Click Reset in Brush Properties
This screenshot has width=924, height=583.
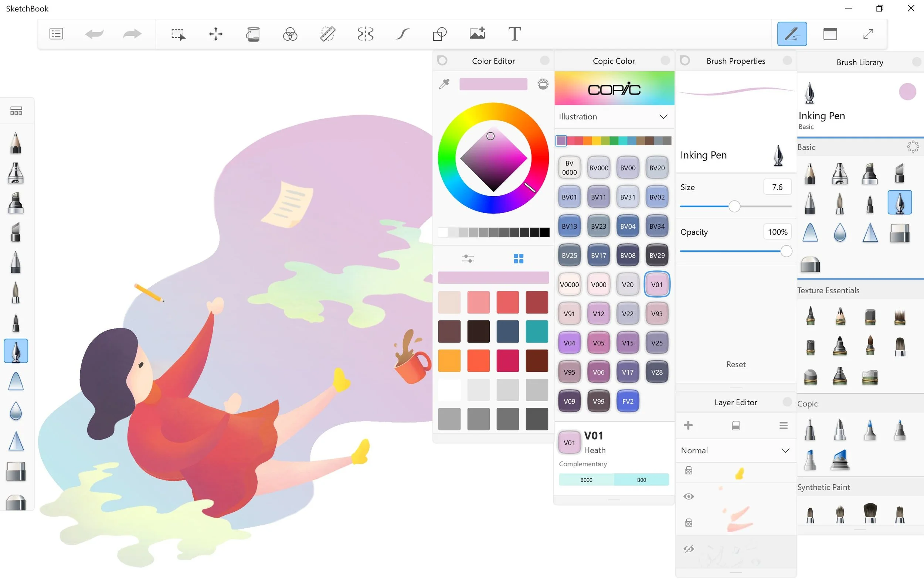[736, 364]
